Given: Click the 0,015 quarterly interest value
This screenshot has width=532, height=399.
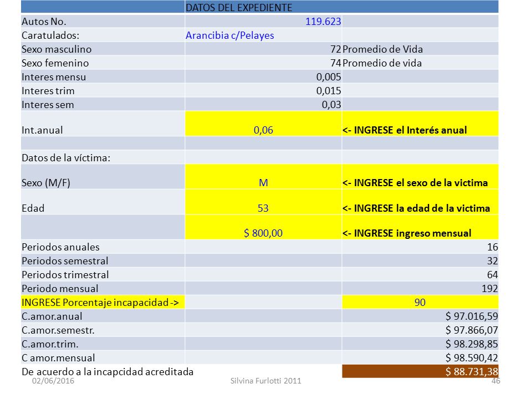Looking at the screenshot, I should coord(329,91).
